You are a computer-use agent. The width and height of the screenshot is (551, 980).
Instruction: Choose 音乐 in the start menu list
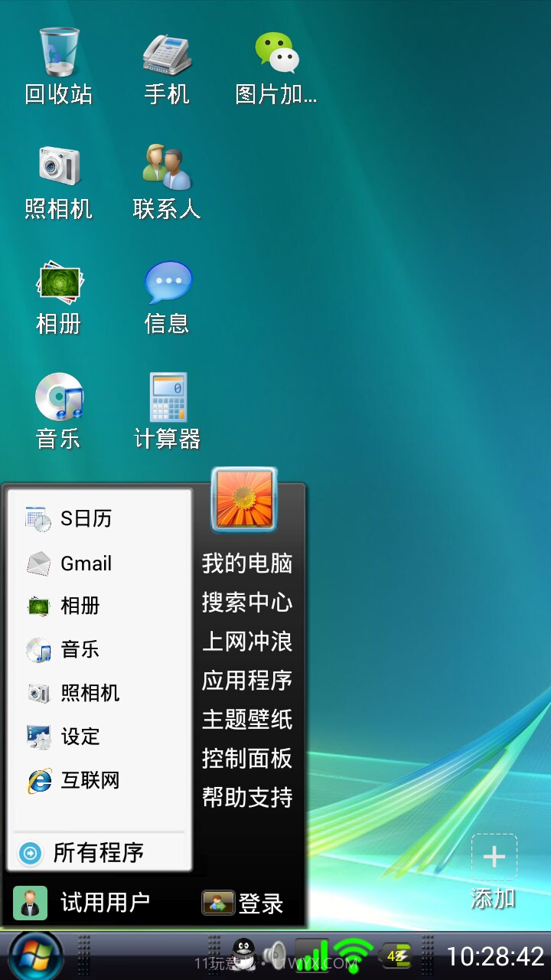tap(99, 649)
